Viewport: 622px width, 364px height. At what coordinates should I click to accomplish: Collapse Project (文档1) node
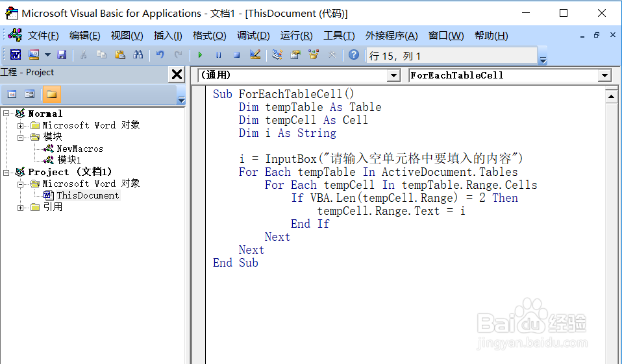[6, 173]
